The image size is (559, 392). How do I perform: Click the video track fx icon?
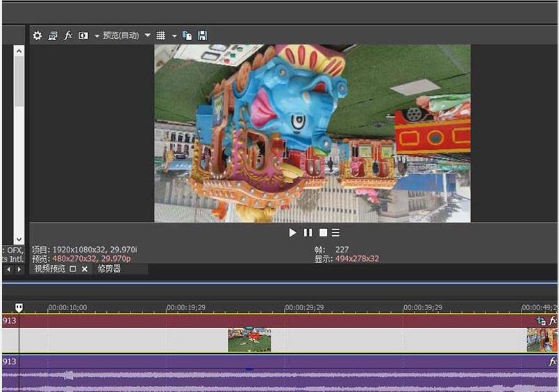[553, 321]
